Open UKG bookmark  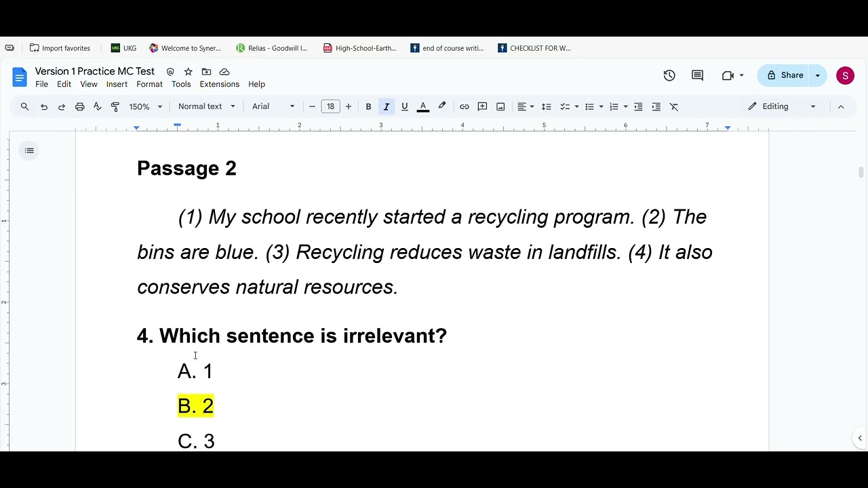pyautogui.click(x=124, y=48)
